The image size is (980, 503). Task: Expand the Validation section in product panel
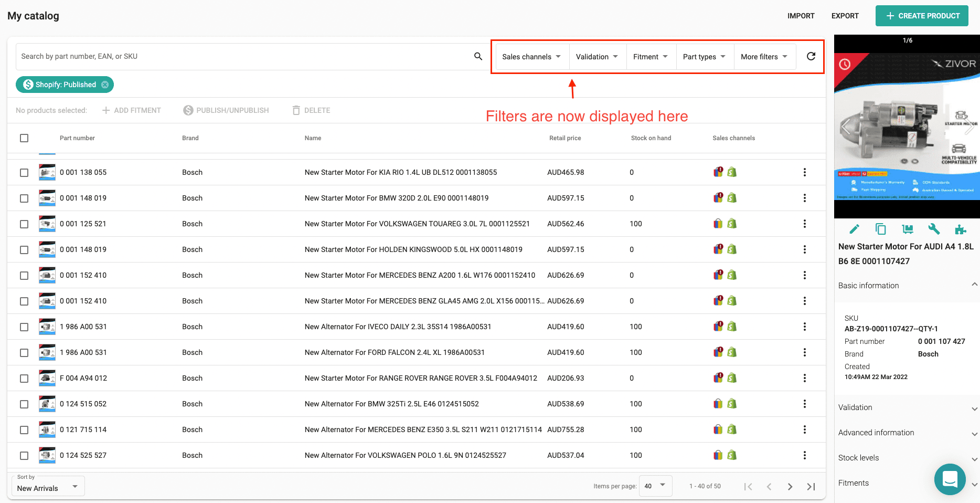(907, 407)
